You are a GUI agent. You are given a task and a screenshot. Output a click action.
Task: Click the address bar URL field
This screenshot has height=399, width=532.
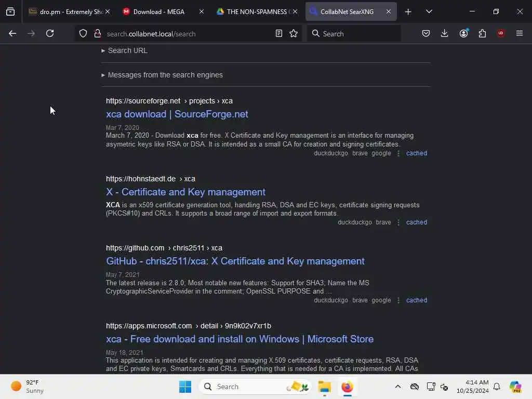pos(188,34)
